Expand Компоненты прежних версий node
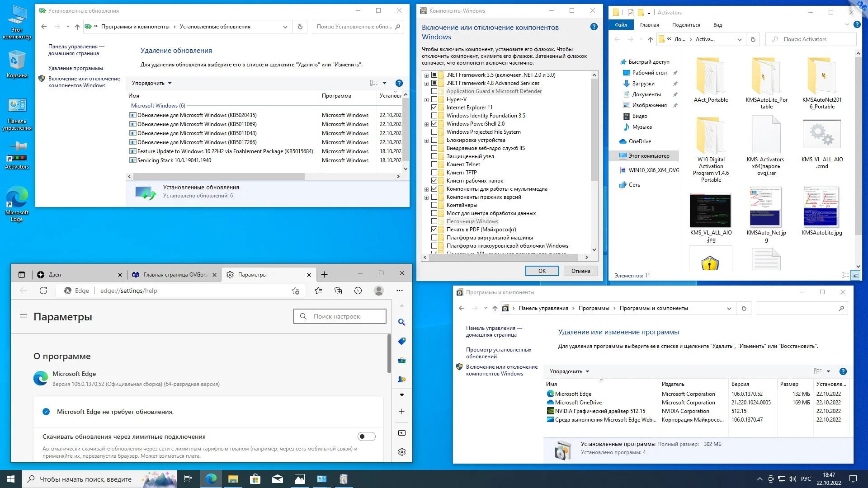This screenshot has width=868, height=488. 426,197
